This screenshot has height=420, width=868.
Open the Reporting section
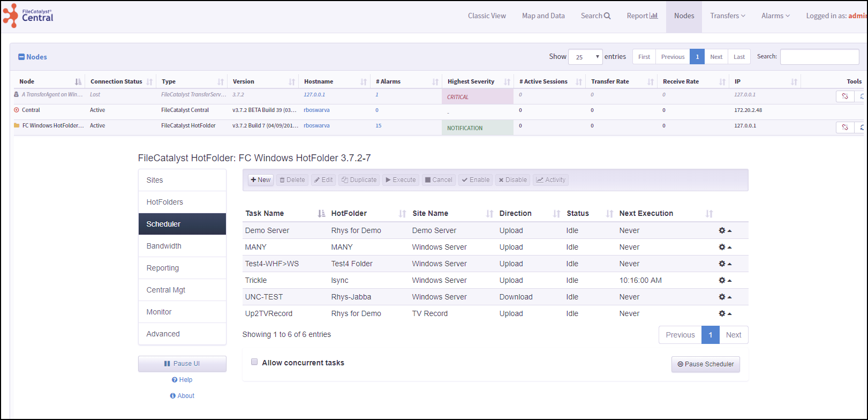coord(182,268)
